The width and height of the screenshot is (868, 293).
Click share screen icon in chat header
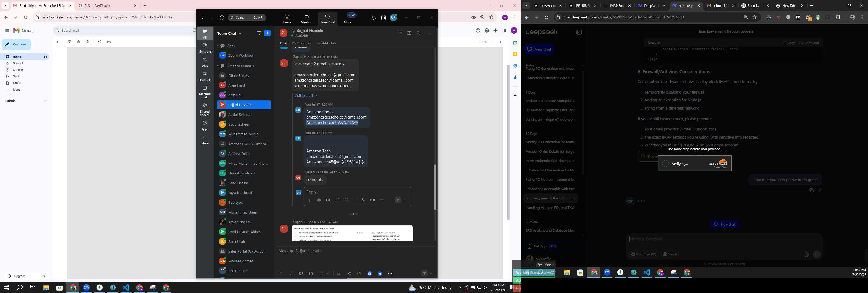point(409,33)
